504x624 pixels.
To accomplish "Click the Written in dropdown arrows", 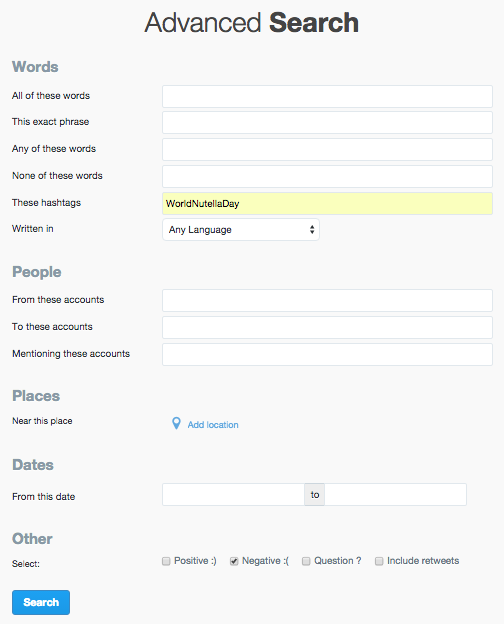I will 312,230.
